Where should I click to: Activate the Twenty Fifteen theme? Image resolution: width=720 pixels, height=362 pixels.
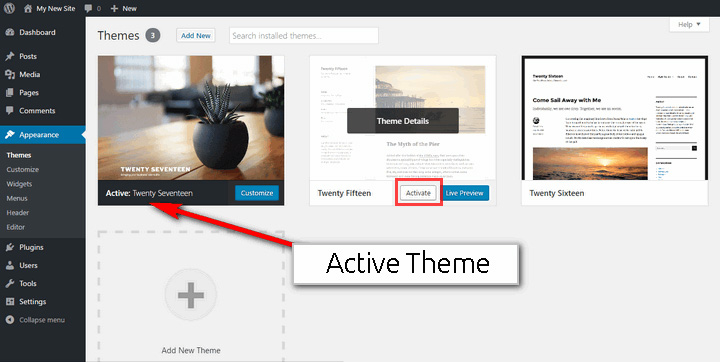point(418,193)
